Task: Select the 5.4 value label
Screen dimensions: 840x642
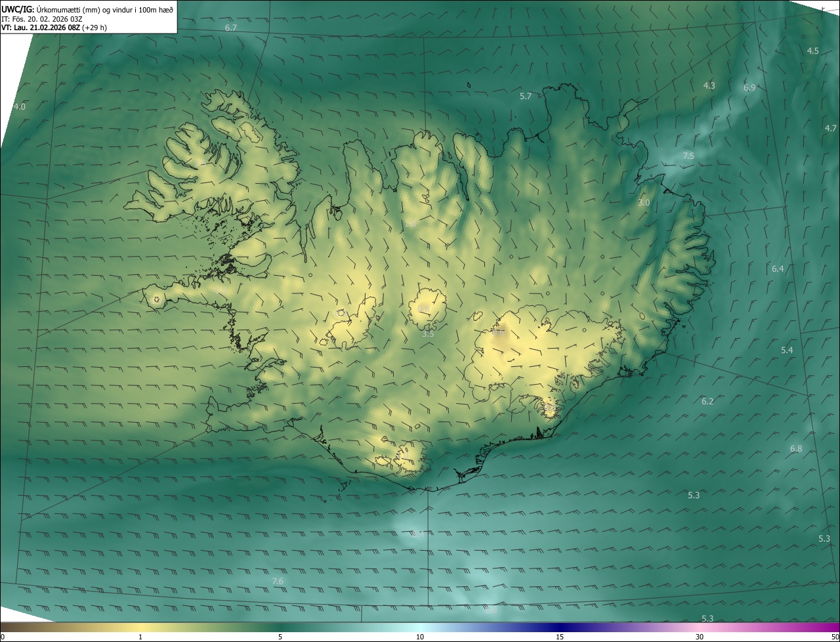Action: tap(787, 350)
